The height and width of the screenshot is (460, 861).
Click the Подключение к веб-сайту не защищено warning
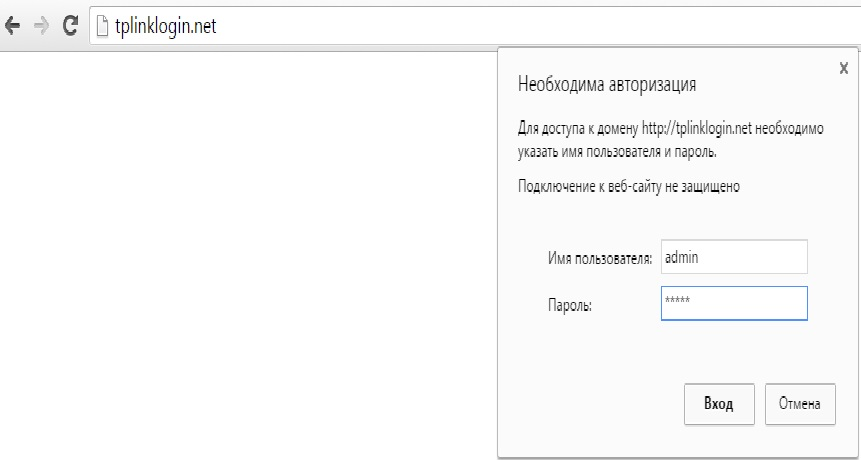click(628, 186)
